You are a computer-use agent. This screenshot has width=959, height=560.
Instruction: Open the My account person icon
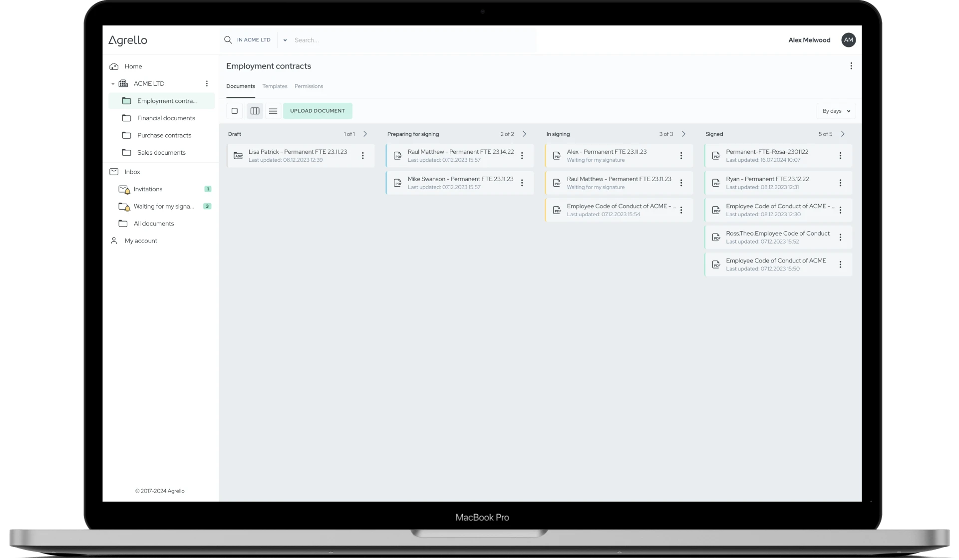pyautogui.click(x=114, y=241)
